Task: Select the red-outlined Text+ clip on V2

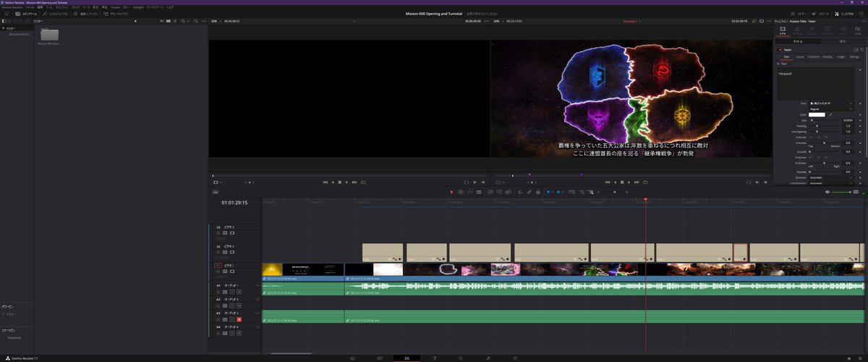Action: [x=740, y=252]
